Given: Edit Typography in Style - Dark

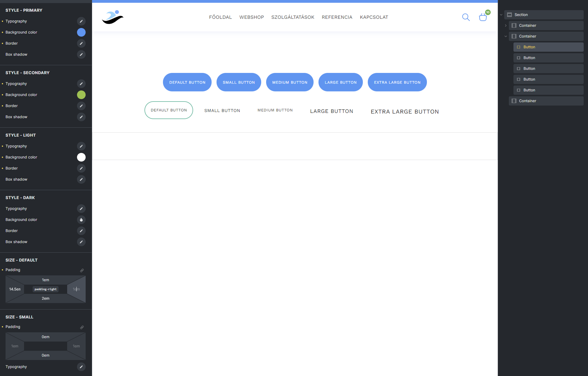Looking at the screenshot, I should [x=81, y=209].
